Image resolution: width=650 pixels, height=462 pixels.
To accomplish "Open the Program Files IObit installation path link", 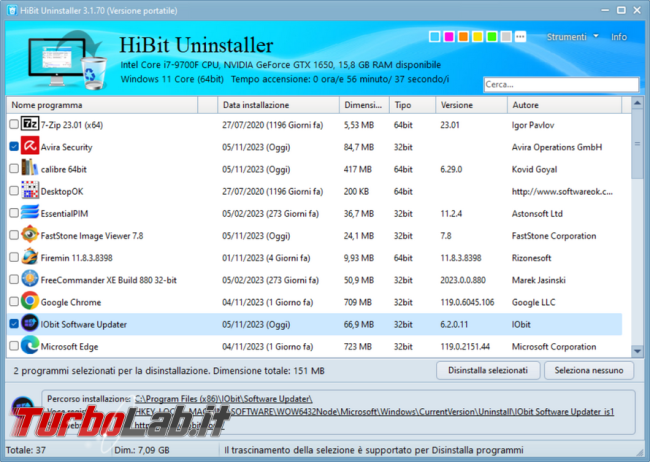I will (x=224, y=399).
